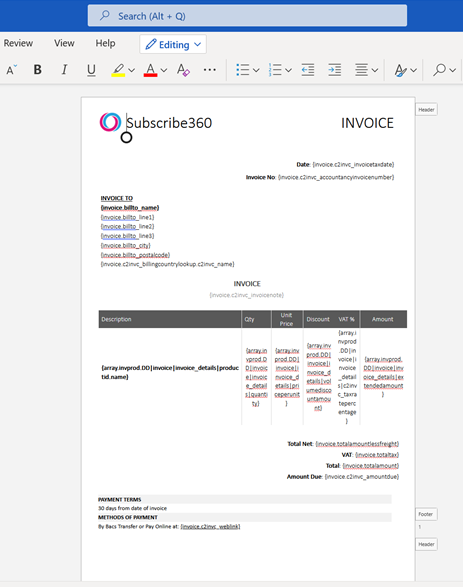Click the Footer tag beside the page
Screen dimensions: 463x587
pyautogui.click(x=426, y=514)
